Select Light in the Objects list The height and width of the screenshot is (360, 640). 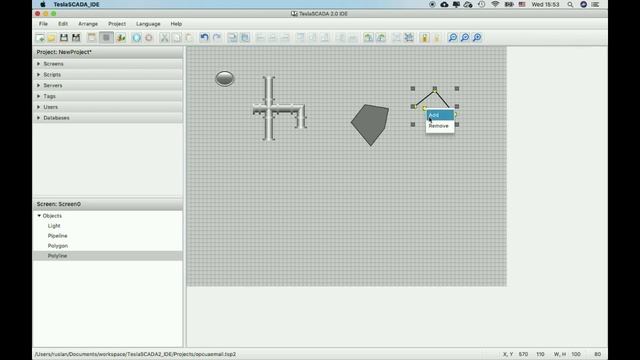54,226
